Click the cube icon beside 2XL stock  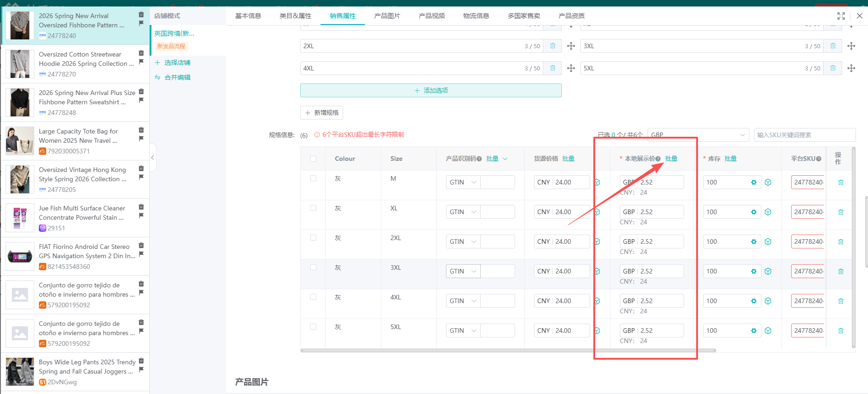[768, 242]
